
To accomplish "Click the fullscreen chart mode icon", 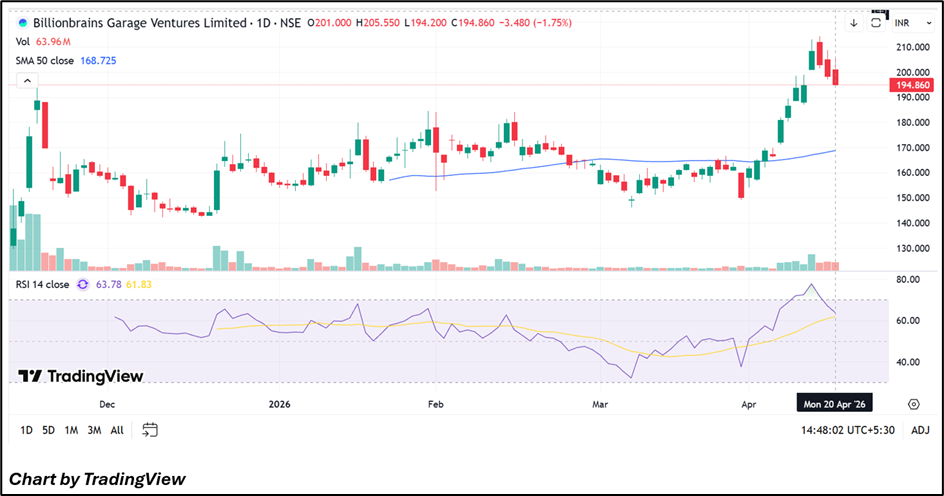I will pyautogui.click(x=876, y=21).
